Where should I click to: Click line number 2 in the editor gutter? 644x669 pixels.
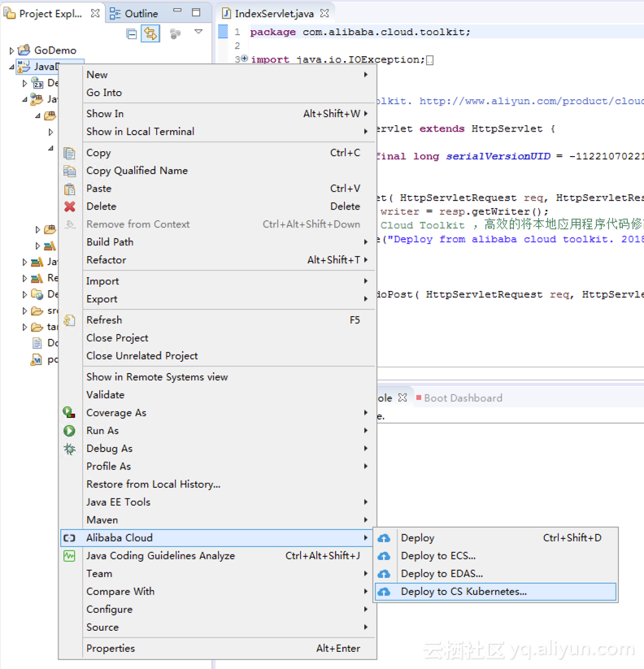click(x=237, y=46)
